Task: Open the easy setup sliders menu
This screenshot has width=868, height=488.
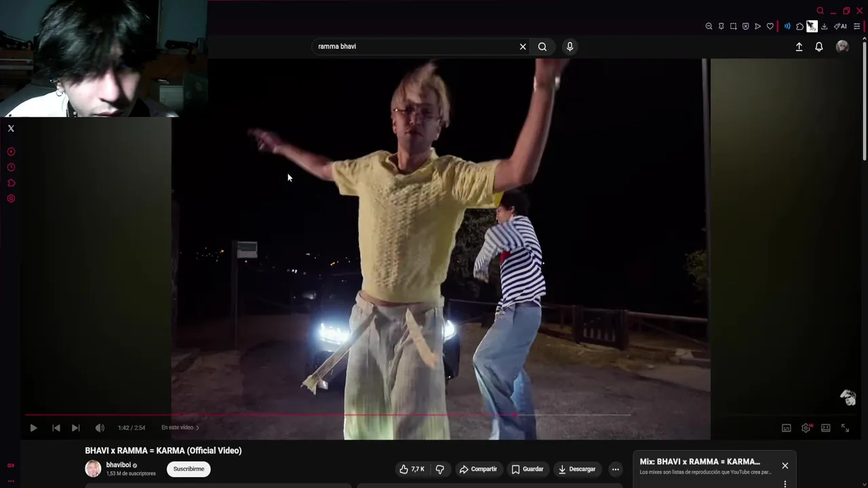Action: click(857, 26)
